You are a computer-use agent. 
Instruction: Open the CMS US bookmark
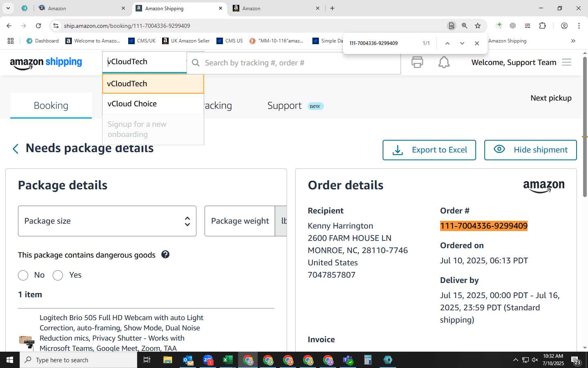[229, 41]
